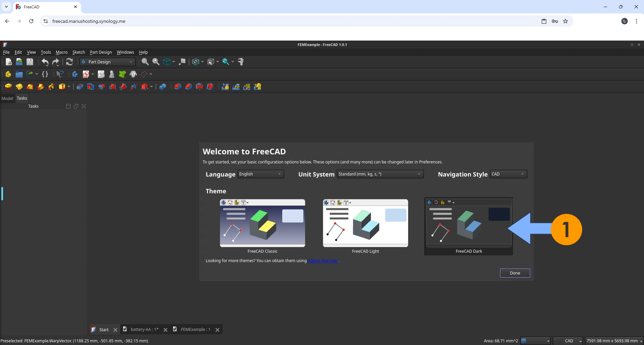Close the Tasks panel

pos(84,106)
